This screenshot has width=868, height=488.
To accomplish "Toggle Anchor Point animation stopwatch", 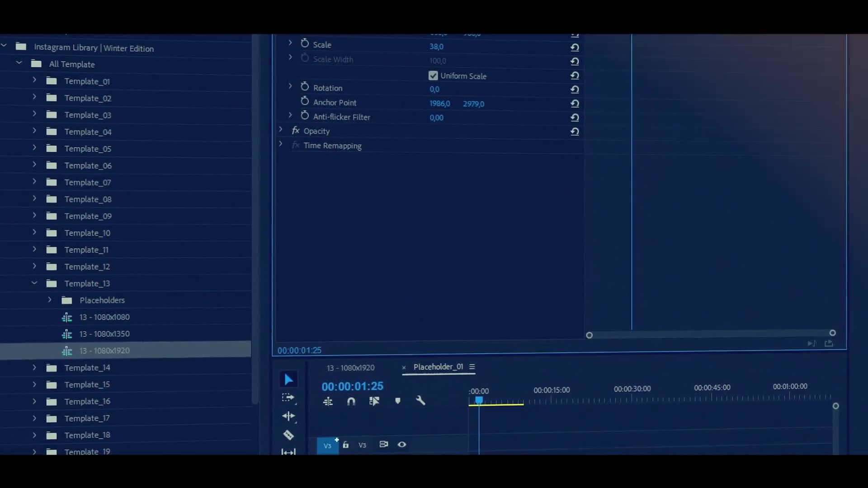I will (305, 101).
